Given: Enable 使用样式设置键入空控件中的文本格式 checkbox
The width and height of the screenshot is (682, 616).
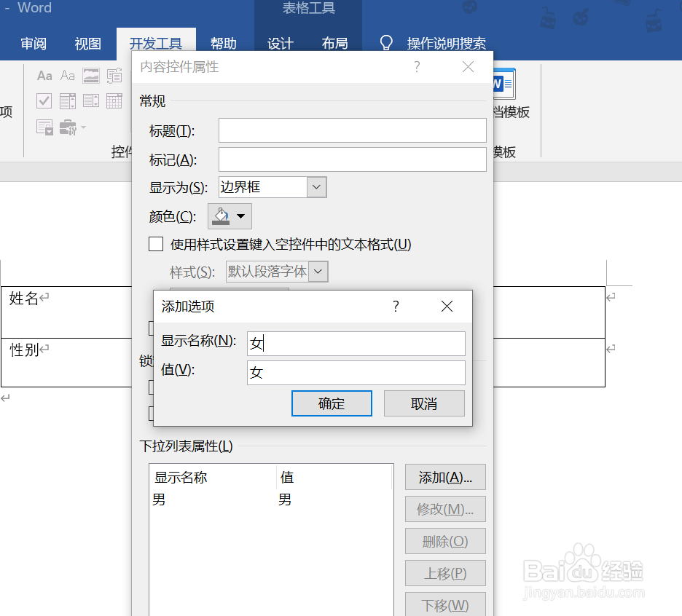Looking at the screenshot, I should 155,244.
